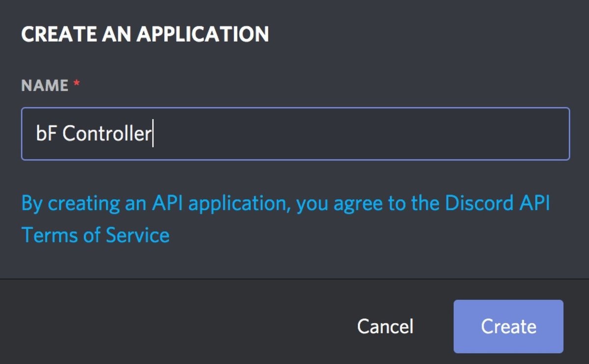
Task: Click the word 'Controller' in the name box
Action: (x=107, y=134)
